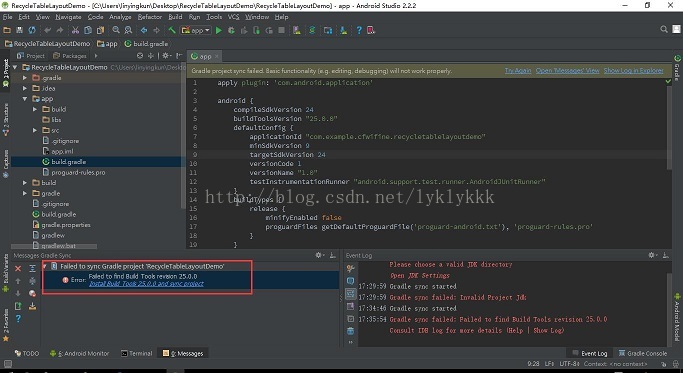Open the Build Variants side tab

point(6,272)
